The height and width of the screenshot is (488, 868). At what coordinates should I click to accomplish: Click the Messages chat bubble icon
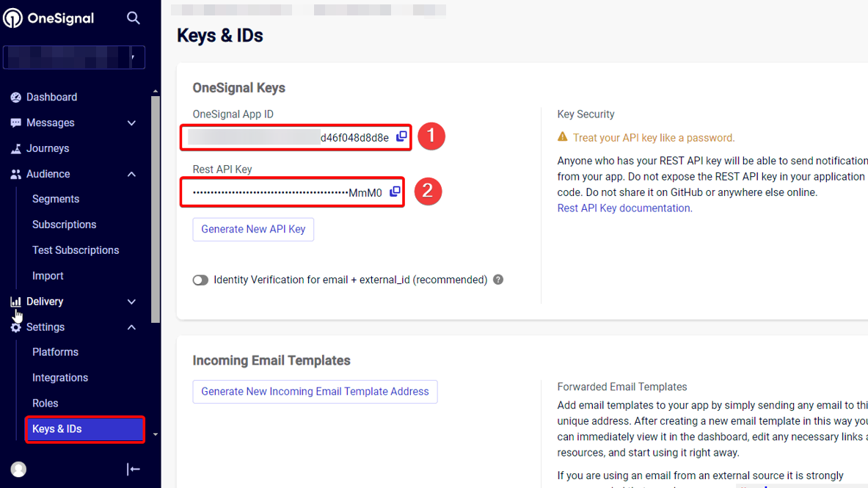15,123
